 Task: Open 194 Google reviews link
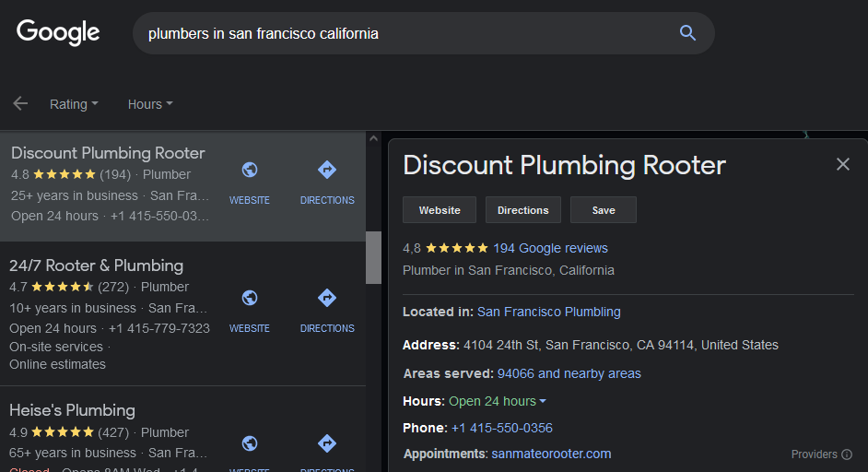(550, 248)
